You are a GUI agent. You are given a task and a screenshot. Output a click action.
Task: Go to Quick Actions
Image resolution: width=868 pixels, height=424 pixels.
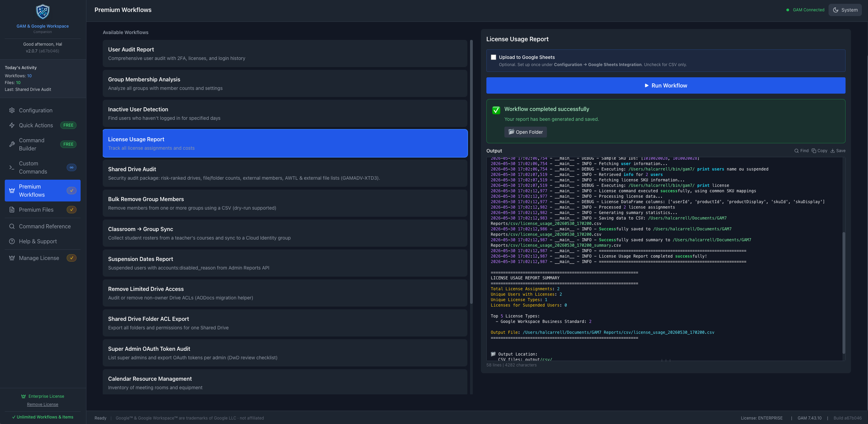[43, 125]
